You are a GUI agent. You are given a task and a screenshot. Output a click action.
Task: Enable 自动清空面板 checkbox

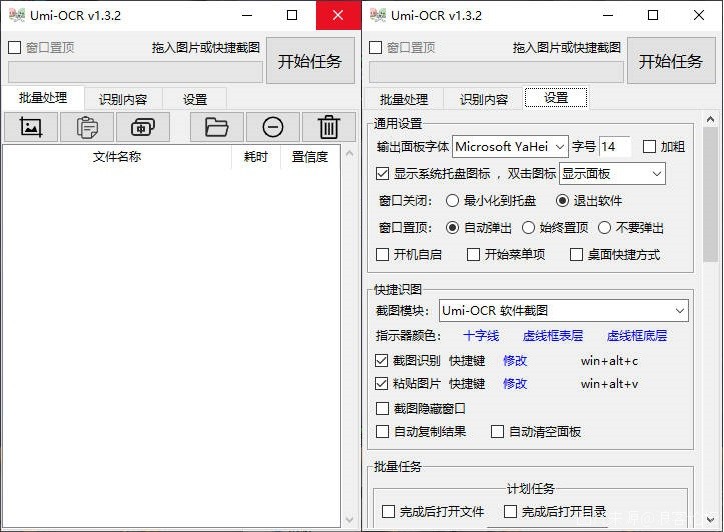(497, 432)
